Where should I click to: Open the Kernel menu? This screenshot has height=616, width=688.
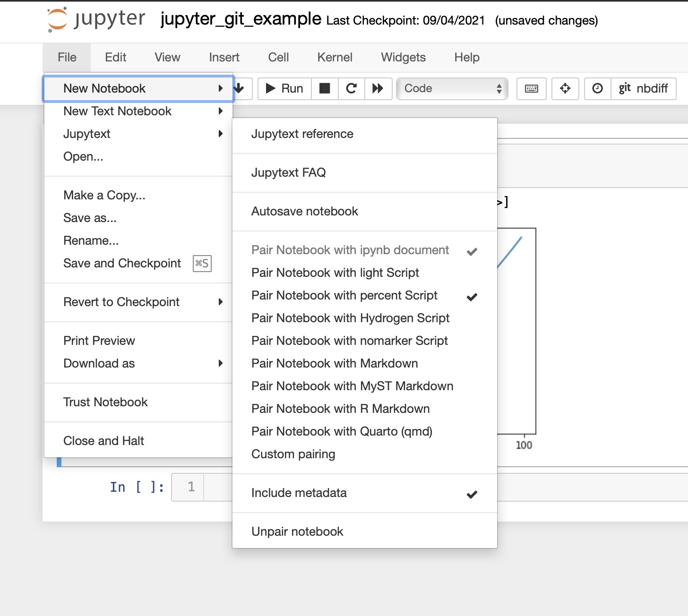point(335,57)
